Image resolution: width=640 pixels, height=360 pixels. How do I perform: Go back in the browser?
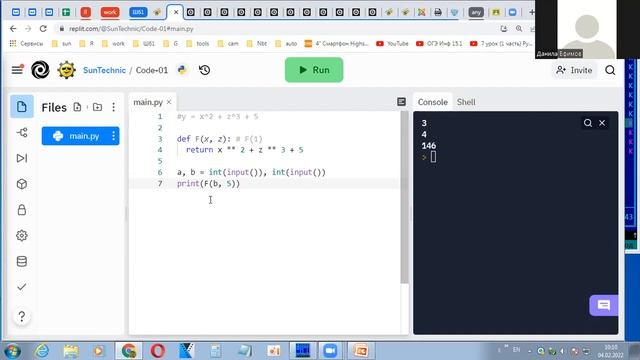pyautogui.click(x=13, y=29)
